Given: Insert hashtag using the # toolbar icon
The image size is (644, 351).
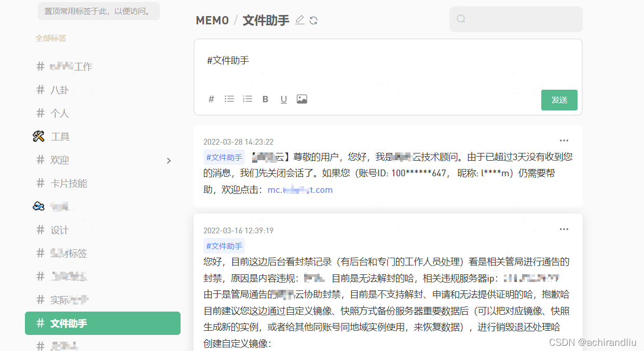Looking at the screenshot, I should click(211, 99).
